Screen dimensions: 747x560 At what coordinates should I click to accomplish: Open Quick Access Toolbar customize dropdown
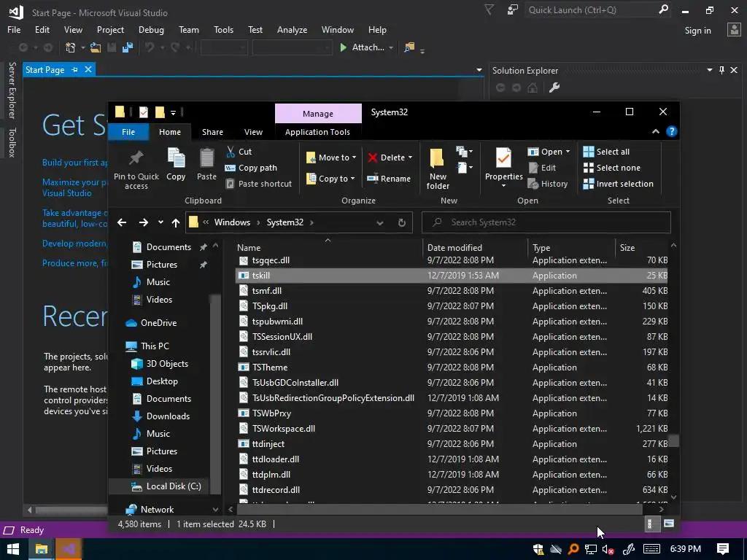tap(174, 112)
